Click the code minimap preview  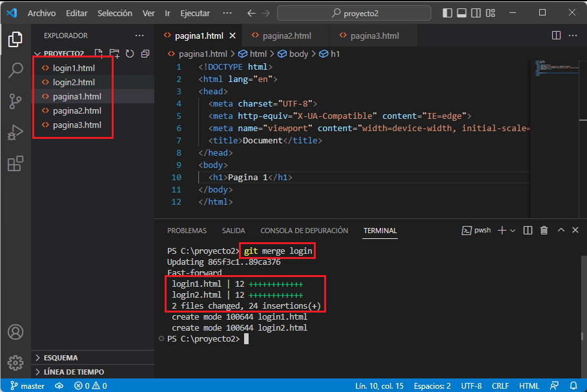(x=558, y=68)
